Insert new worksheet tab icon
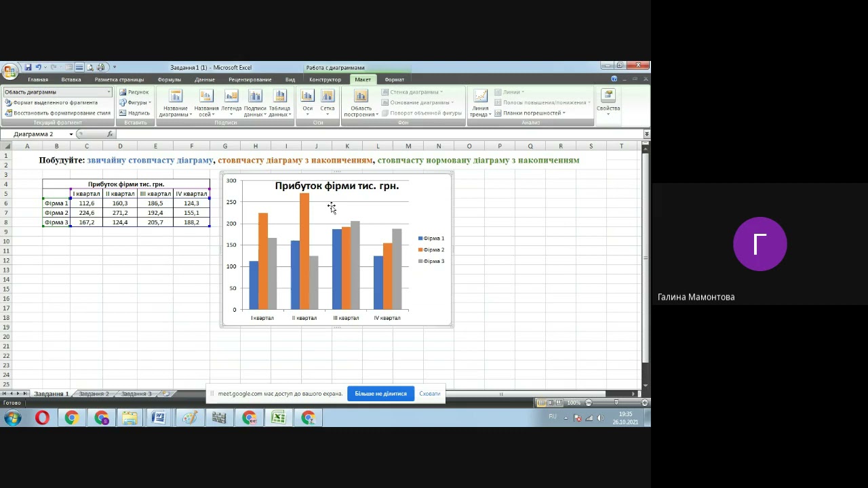The image size is (868, 488). [x=165, y=394]
